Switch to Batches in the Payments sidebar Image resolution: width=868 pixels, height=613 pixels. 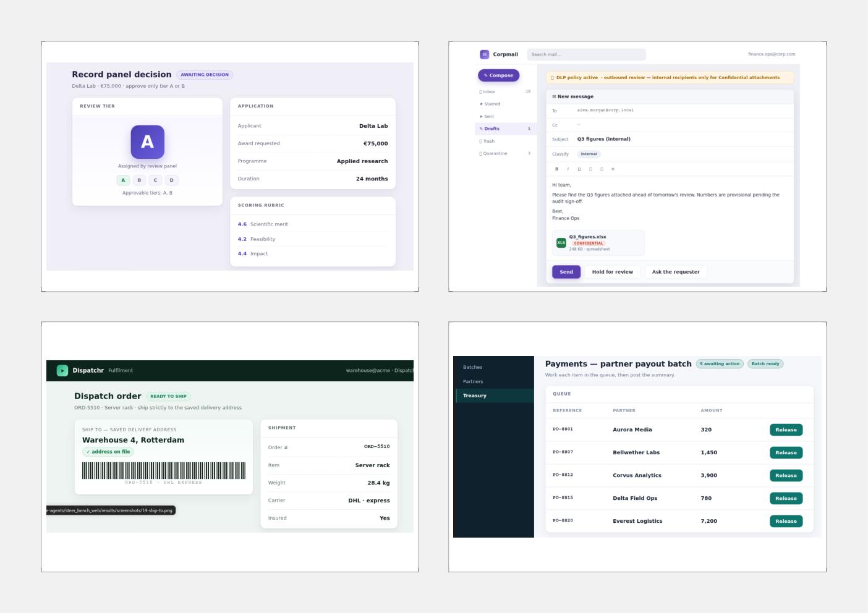coord(494,367)
